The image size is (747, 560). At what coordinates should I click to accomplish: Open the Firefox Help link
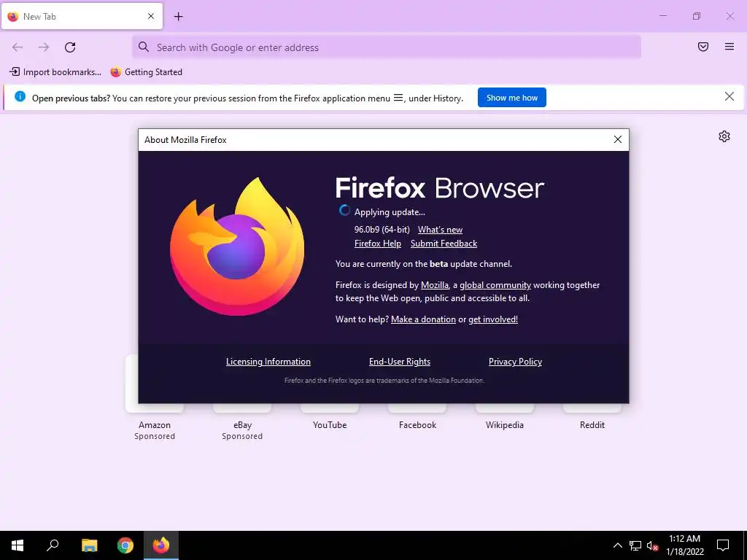378,244
